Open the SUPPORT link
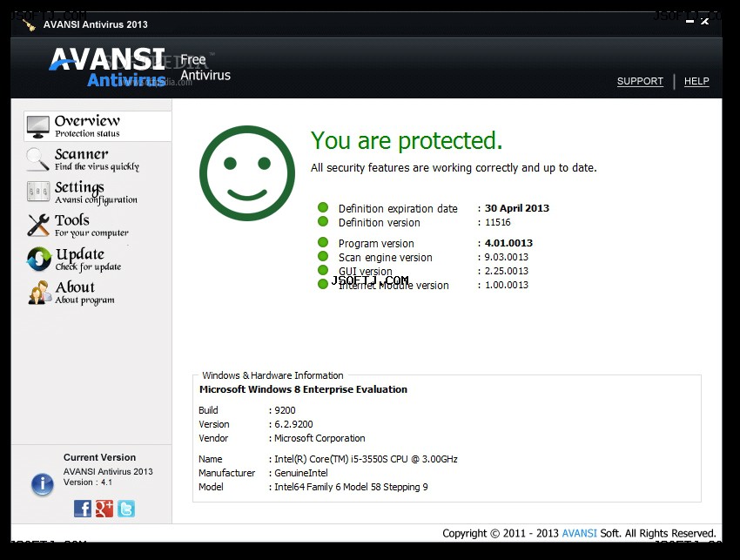Screen dimensions: 740x560 pos(640,81)
